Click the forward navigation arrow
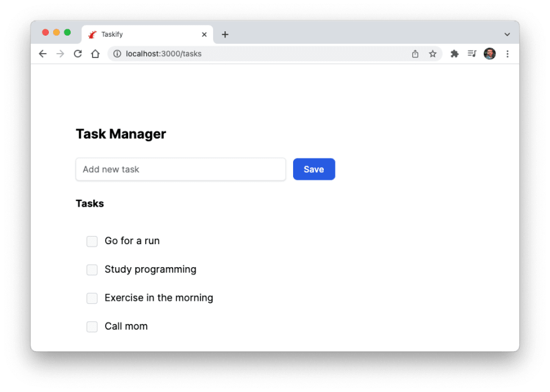This screenshot has width=550, height=392. [x=61, y=54]
